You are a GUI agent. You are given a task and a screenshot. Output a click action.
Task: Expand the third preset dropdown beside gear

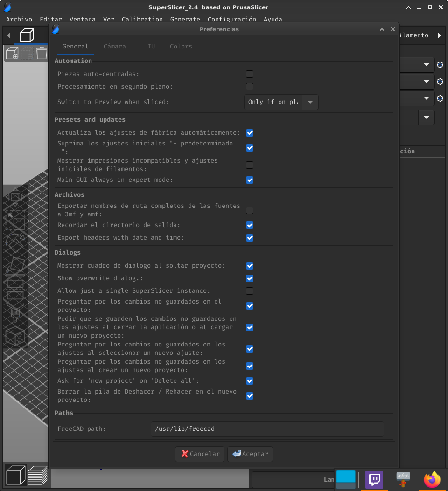[427, 98]
